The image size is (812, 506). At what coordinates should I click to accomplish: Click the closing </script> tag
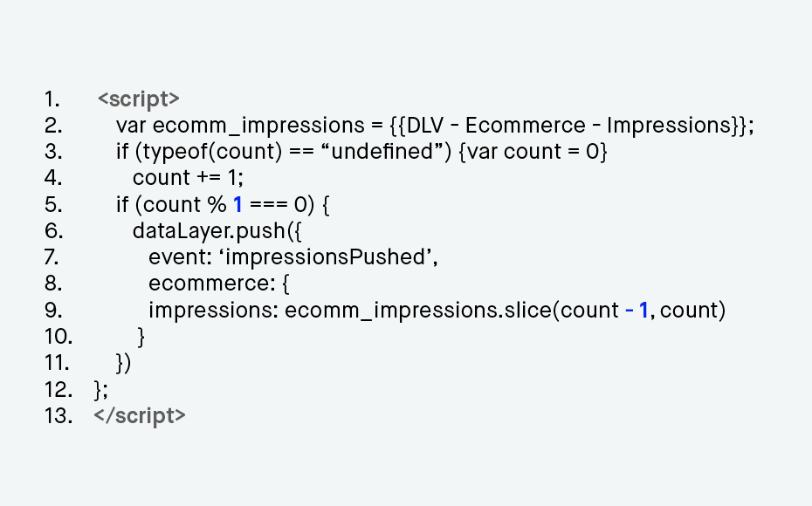coord(140,416)
